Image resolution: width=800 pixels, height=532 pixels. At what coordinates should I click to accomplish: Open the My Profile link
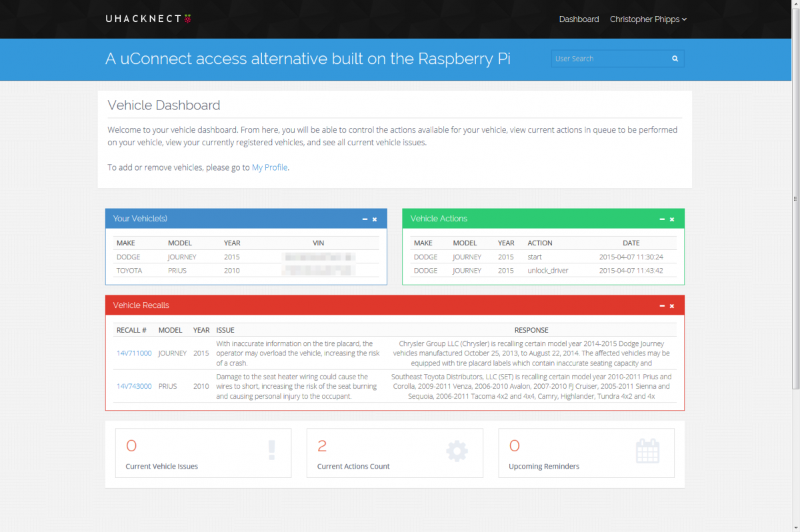coord(270,167)
